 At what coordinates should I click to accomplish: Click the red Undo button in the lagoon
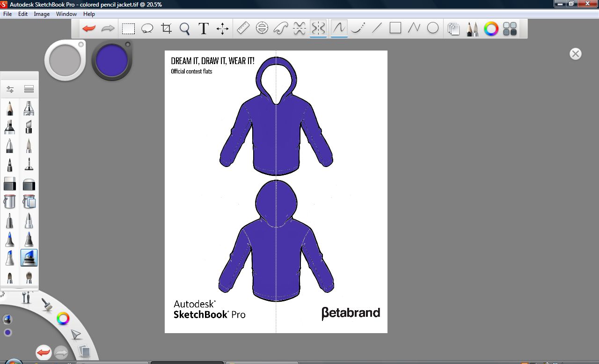click(44, 352)
